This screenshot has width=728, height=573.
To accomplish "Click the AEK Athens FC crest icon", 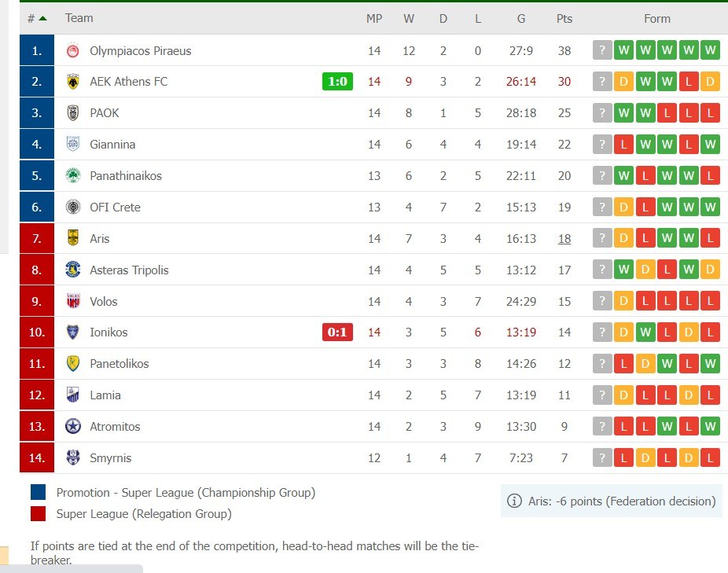I will (73, 82).
